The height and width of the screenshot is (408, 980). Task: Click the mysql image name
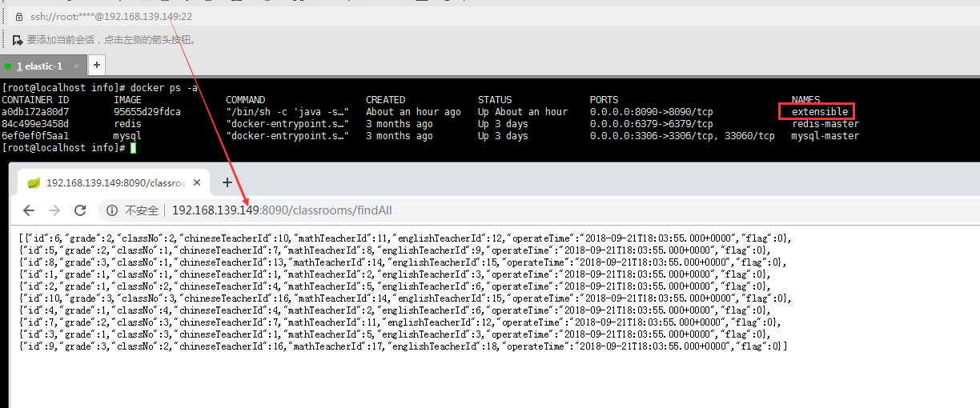click(127, 136)
